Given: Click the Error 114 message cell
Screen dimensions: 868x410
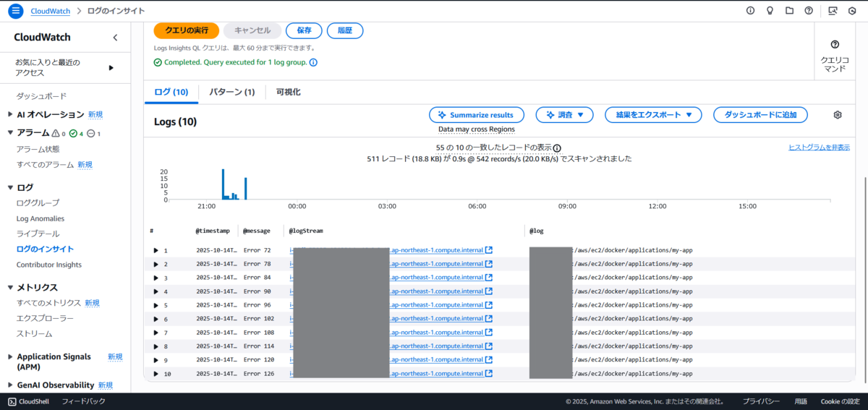Looking at the screenshot, I should (259, 346).
